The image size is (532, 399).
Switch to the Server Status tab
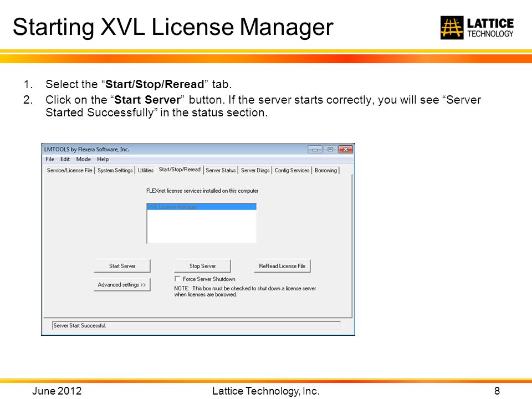221,170
